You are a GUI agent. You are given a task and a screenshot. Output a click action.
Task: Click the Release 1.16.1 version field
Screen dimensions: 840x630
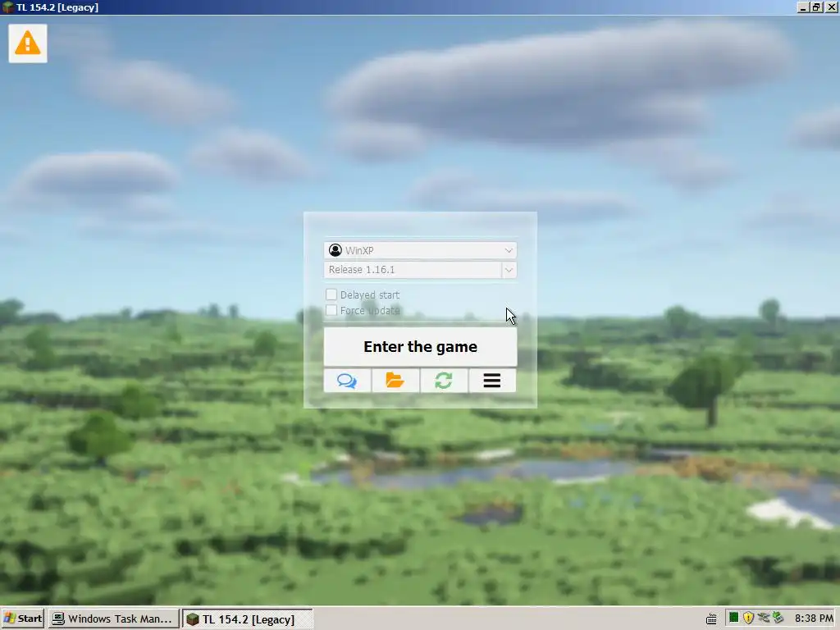click(413, 270)
